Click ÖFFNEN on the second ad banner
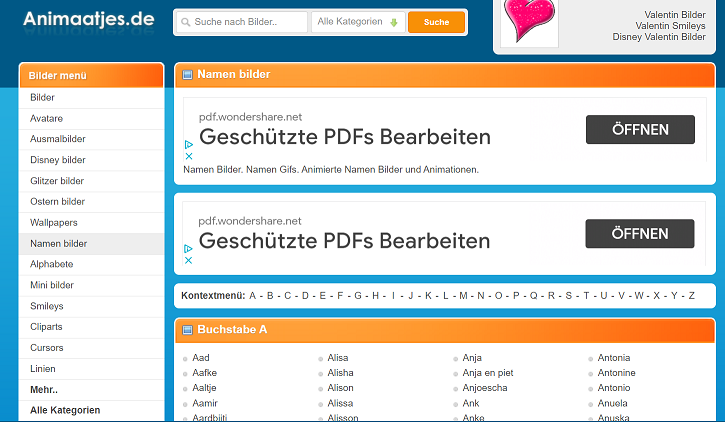This screenshot has width=725, height=422. tap(640, 234)
